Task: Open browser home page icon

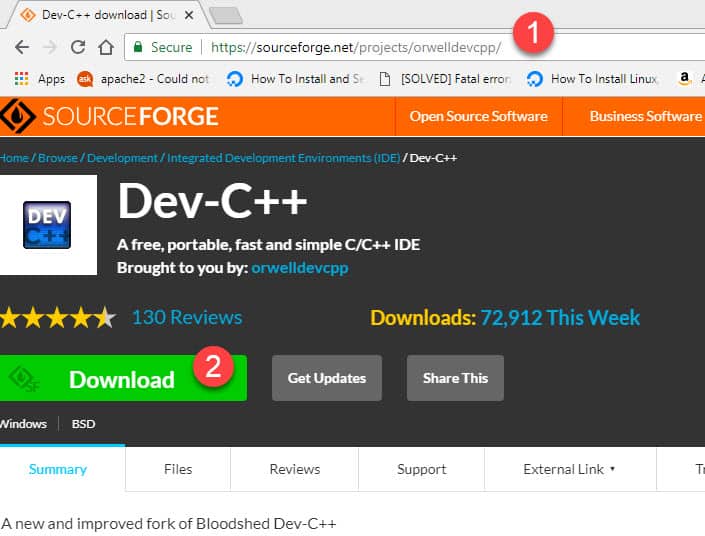Action: [x=106, y=47]
